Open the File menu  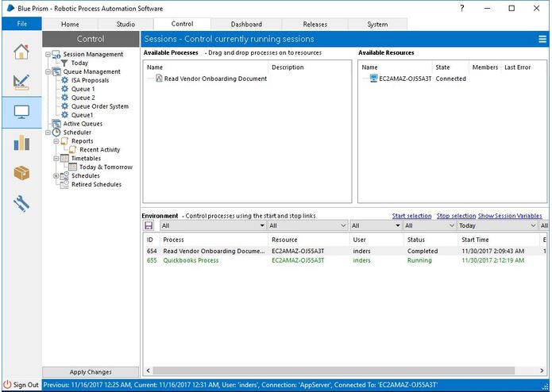click(x=21, y=24)
